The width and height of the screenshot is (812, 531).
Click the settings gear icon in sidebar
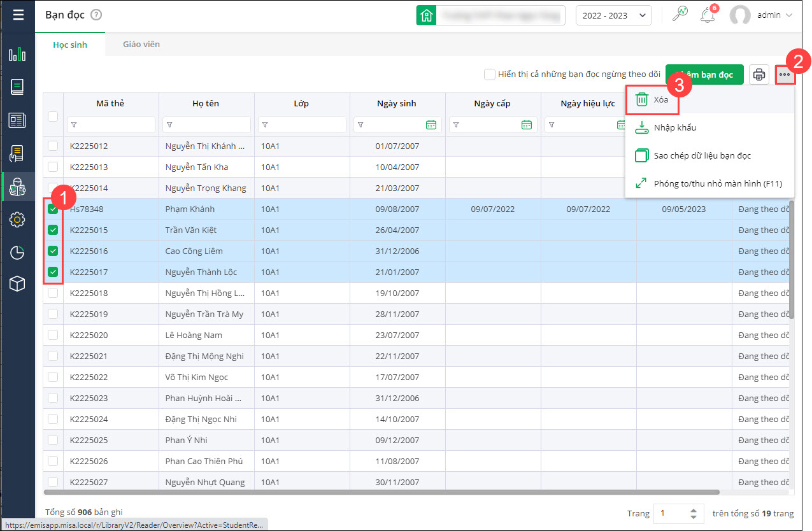17,220
